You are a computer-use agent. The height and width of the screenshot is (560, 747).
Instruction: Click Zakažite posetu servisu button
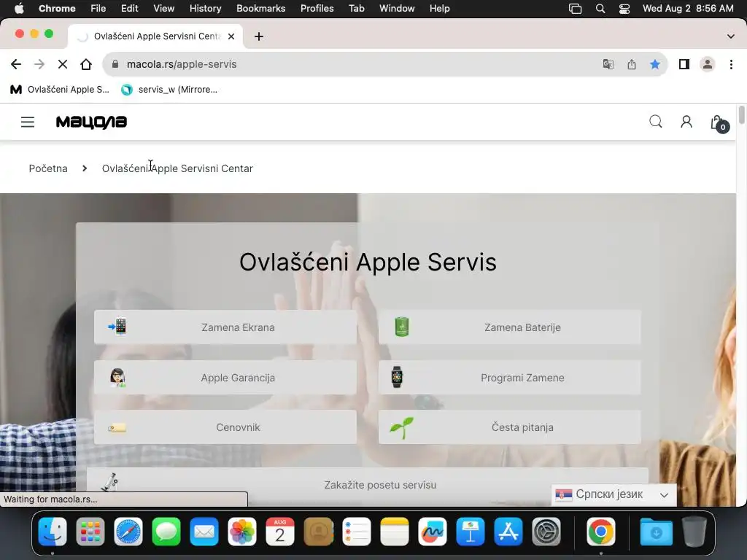368,485
